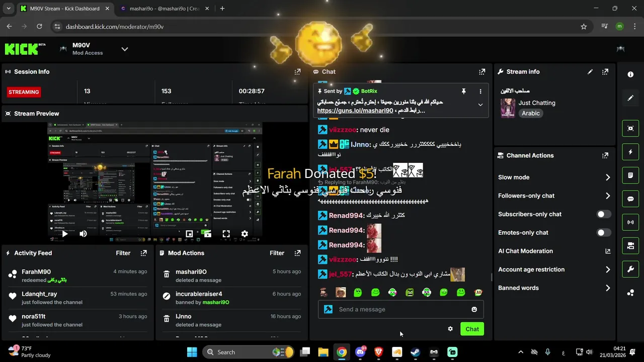The image size is (644, 362).
Task: Pop out the Activity Feed panel
Action: click(x=143, y=253)
